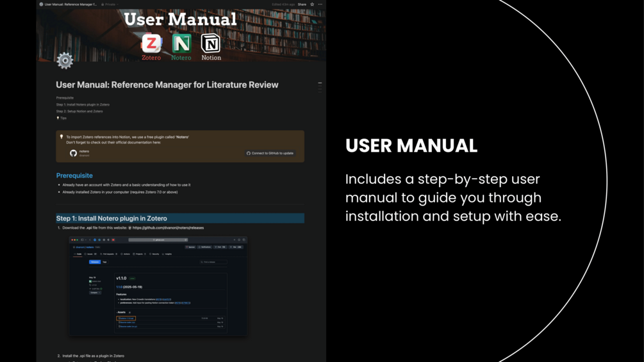This screenshot has width=644, height=362.
Task: Click the v1.1.0 release title in screenshot
Action: (121, 278)
